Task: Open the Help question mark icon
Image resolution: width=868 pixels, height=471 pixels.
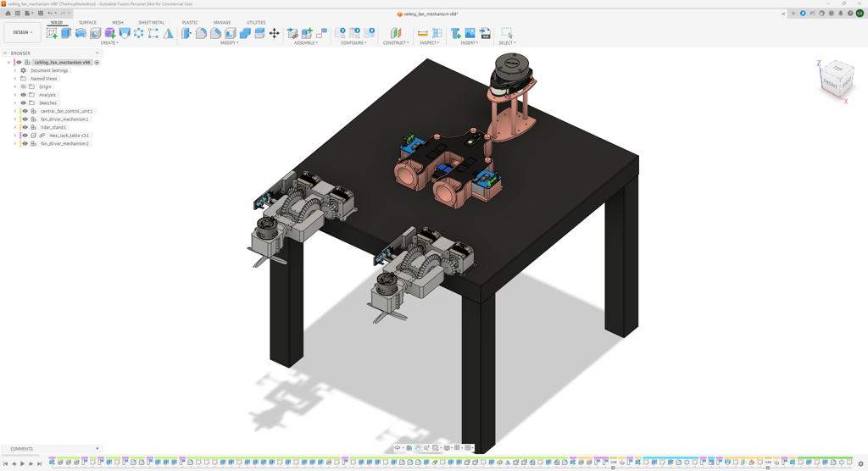Action: pos(849,14)
